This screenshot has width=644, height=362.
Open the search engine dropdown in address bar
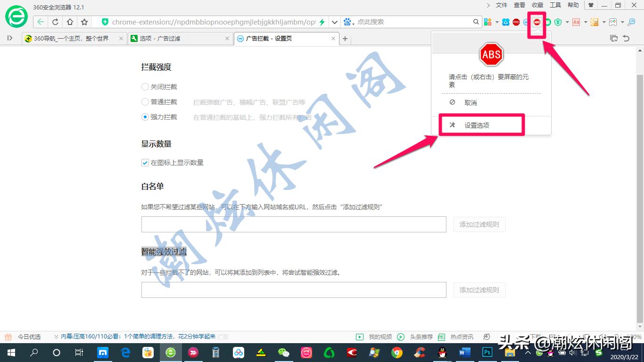click(349, 22)
